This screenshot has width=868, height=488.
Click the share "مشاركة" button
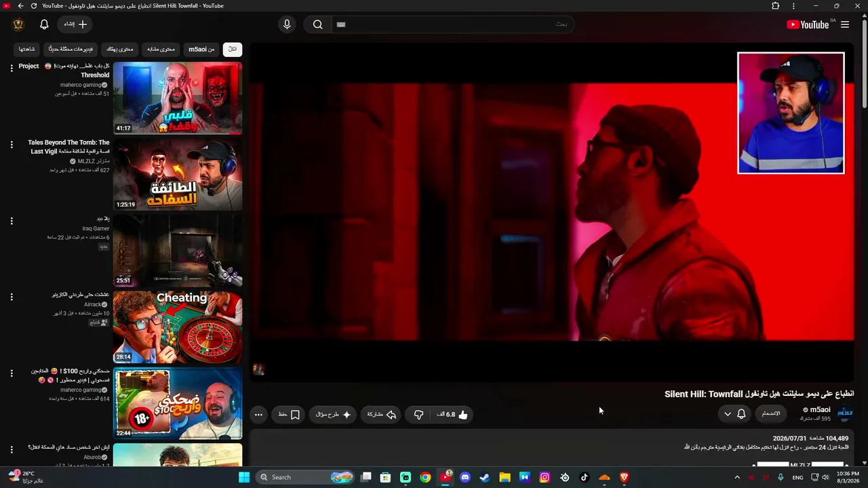(x=381, y=414)
